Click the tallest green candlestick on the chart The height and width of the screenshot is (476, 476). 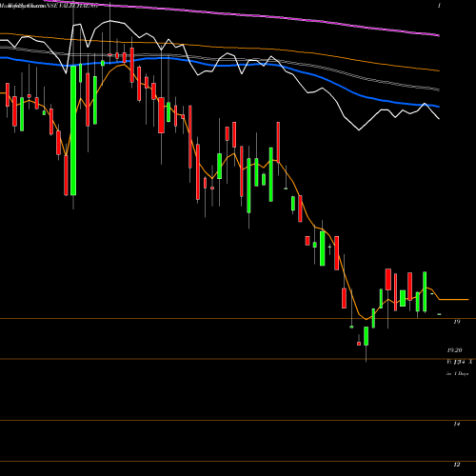click(x=73, y=130)
